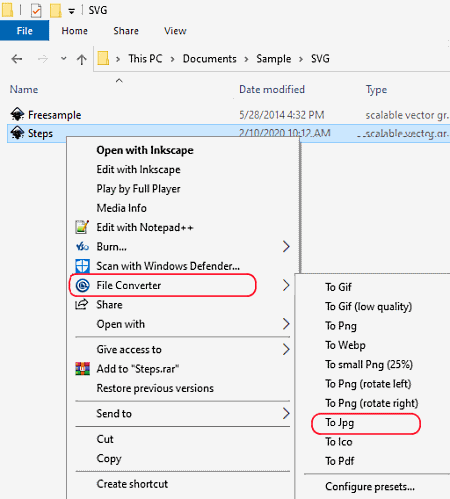Expand the Send to submenu arrow
450x499 pixels.
pos(286,413)
